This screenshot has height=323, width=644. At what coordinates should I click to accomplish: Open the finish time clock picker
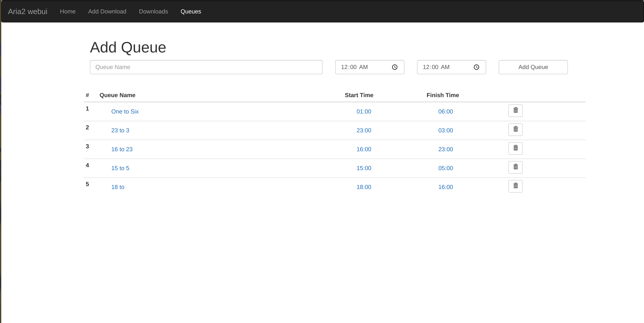click(476, 67)
